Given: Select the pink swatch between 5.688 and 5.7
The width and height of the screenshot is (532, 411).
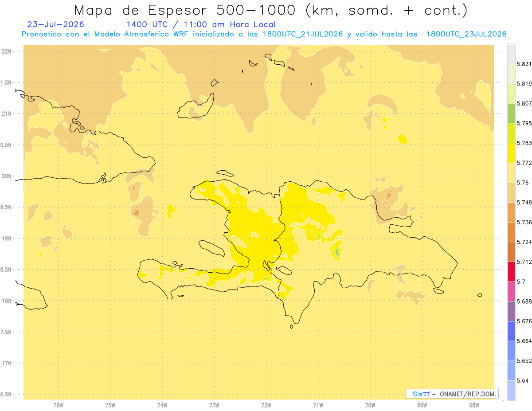Looking at the screenshot, I should [511, 291].
